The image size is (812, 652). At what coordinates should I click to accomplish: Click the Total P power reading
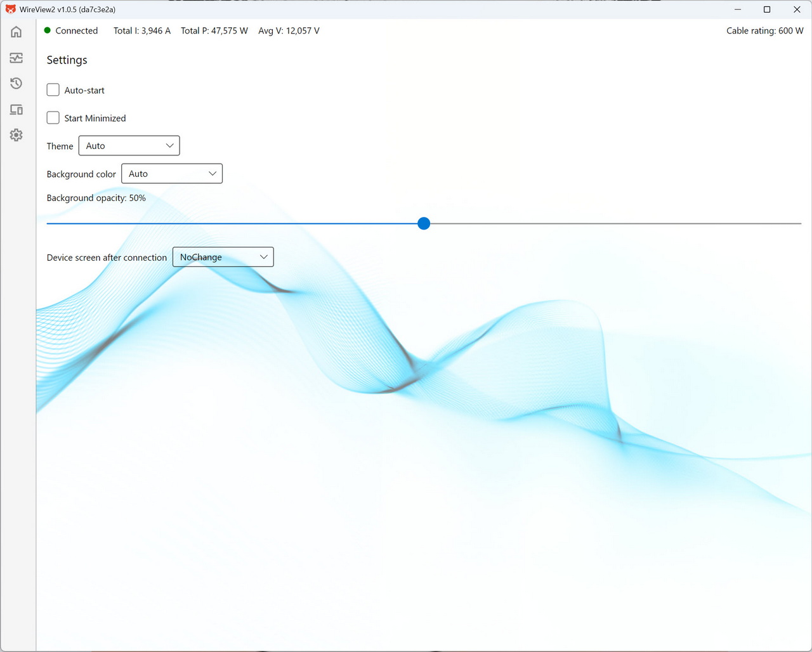pos(214,30)
